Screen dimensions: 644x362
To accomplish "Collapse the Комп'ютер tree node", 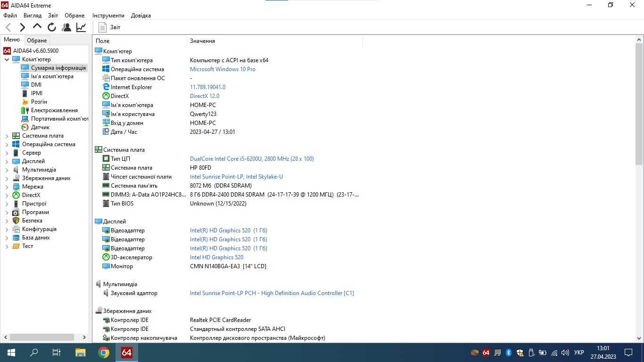I will 7,59.
